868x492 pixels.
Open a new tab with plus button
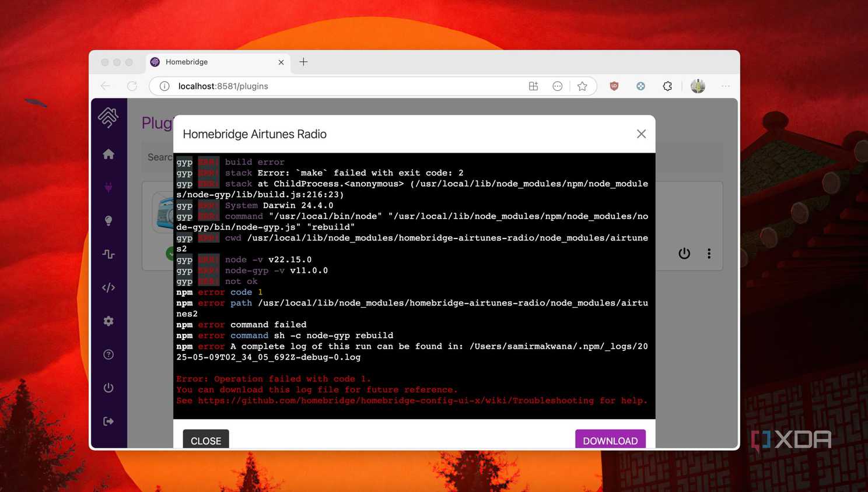(x=303, y=62)
